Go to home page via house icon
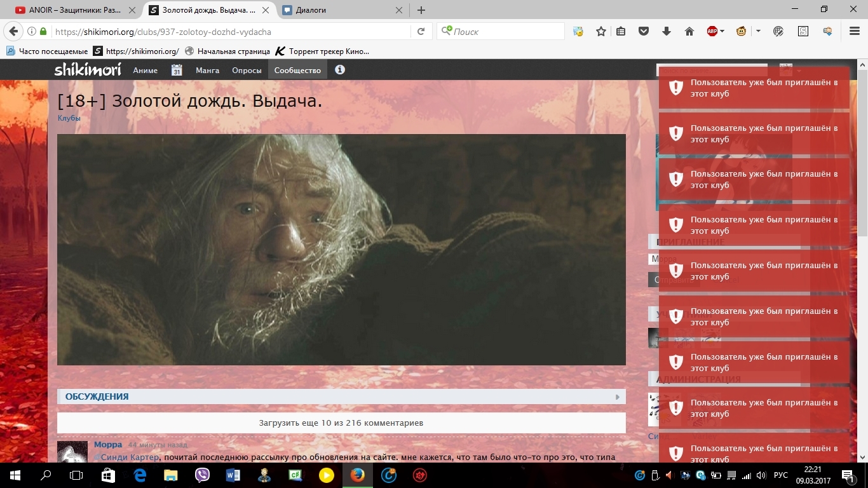 pos(689,31)
